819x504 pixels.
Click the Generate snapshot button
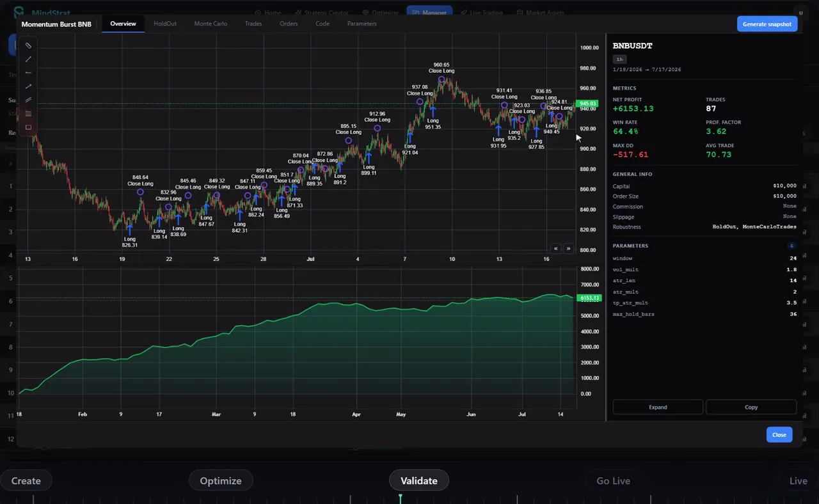click(x=767, y=24)
